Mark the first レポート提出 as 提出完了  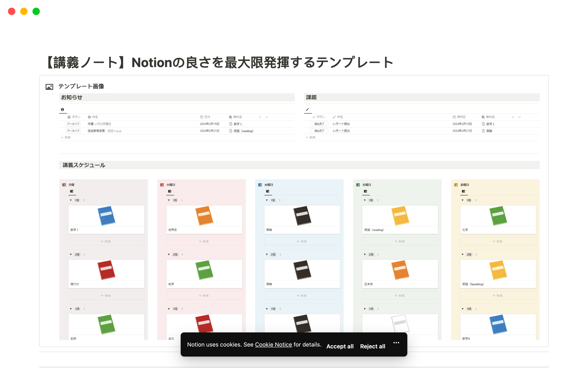(319, 124)
